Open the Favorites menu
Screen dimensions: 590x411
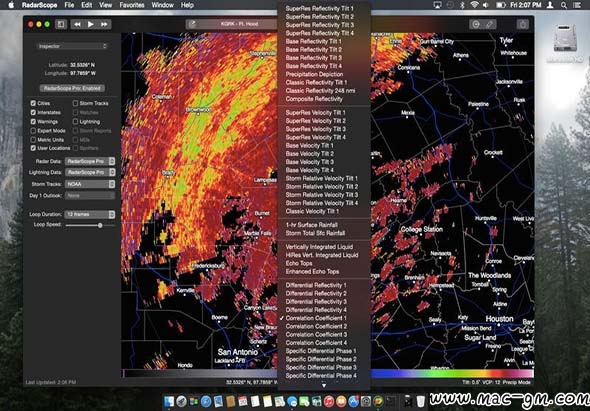132,5
